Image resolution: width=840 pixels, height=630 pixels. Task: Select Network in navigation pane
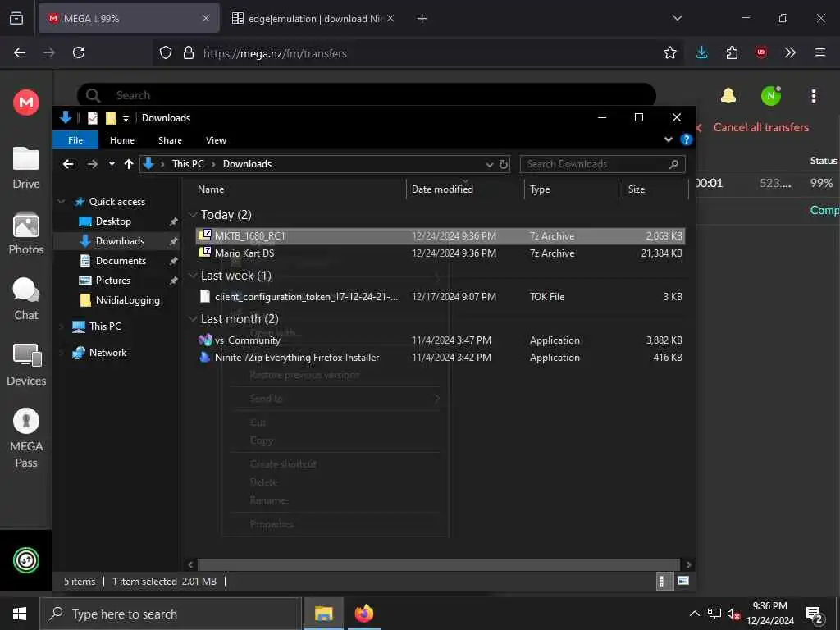(107, 353)
